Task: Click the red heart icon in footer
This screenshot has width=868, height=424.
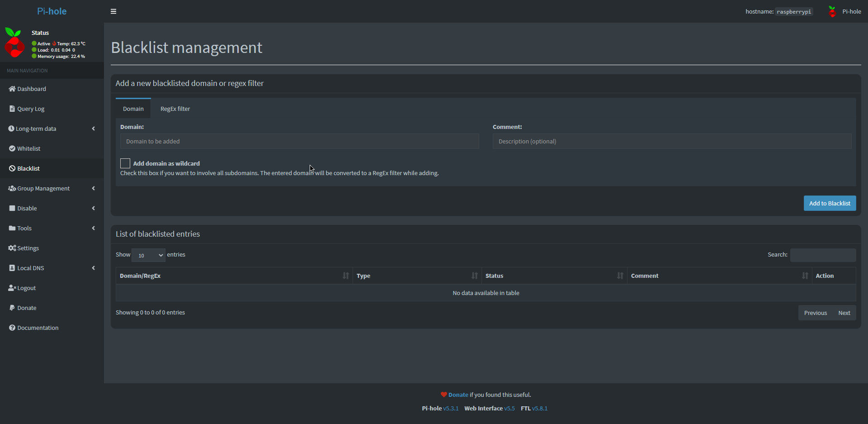Action: (x=444, y=395)
